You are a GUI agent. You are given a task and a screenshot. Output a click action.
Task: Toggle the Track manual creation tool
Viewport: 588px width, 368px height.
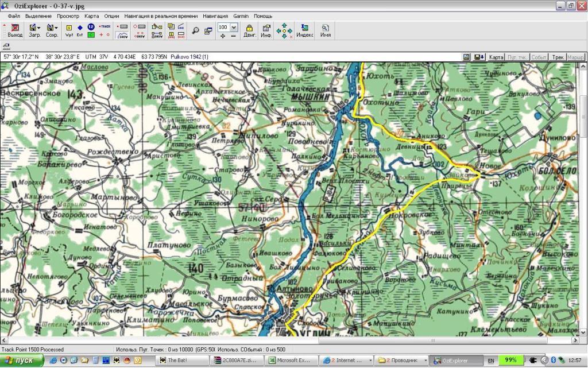point(105,26)
